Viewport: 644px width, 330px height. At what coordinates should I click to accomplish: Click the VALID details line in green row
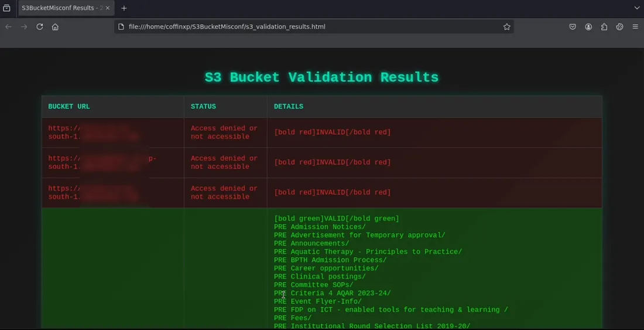(337, 219)
